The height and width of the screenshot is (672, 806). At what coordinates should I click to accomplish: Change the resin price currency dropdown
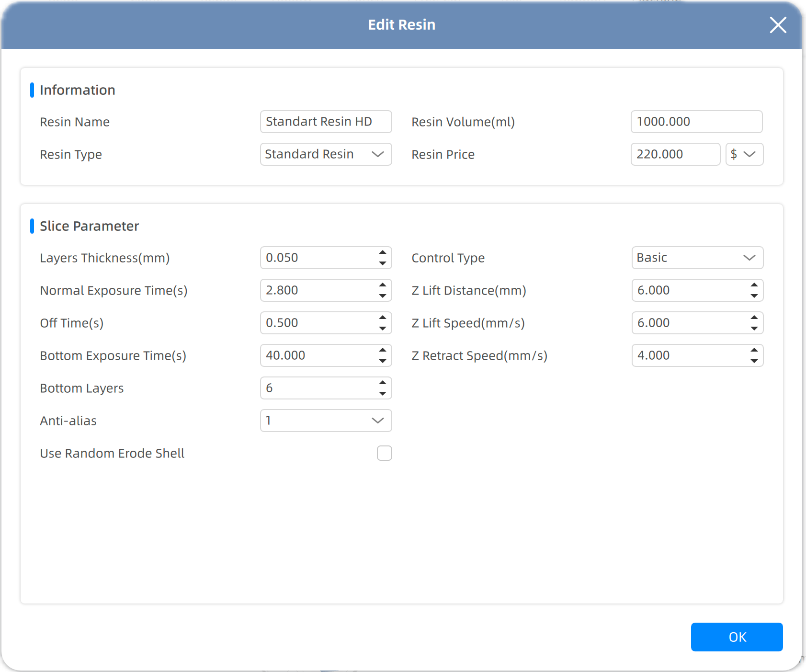(x=744, y=154)
